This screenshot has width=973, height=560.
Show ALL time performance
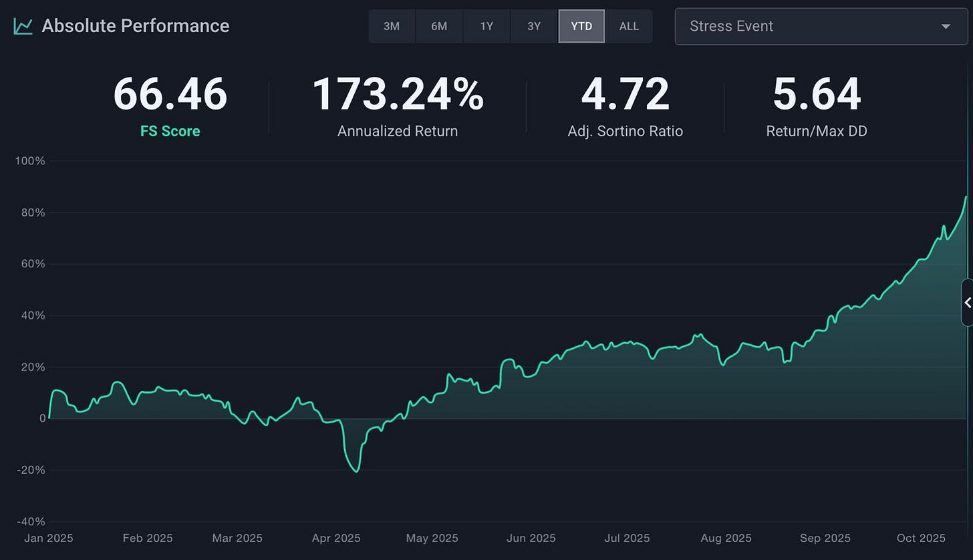[629, 27]
